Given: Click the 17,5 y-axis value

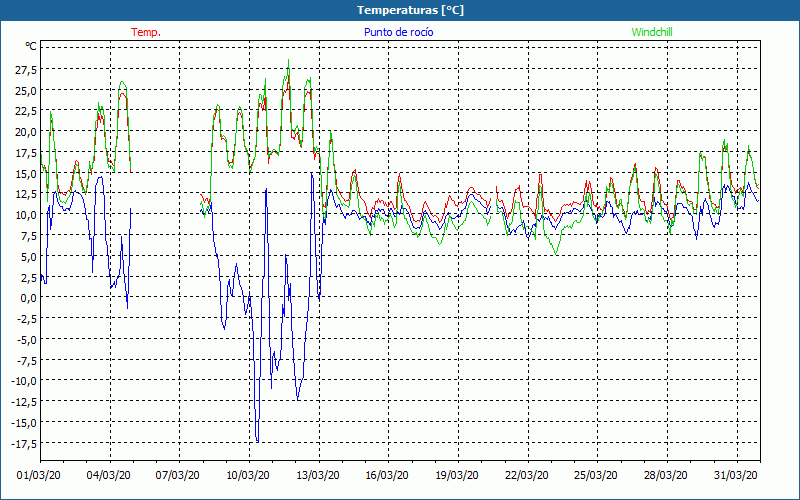Looking at the screenshot, I should [26, 153].
